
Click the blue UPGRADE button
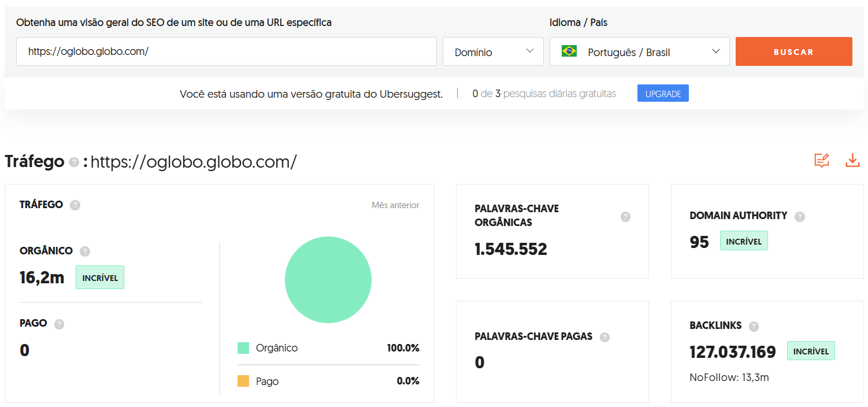(x=663, y=94)
